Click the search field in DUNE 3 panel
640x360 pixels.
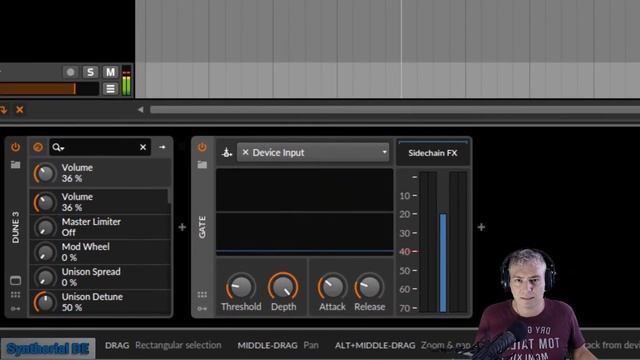point(100,147)
